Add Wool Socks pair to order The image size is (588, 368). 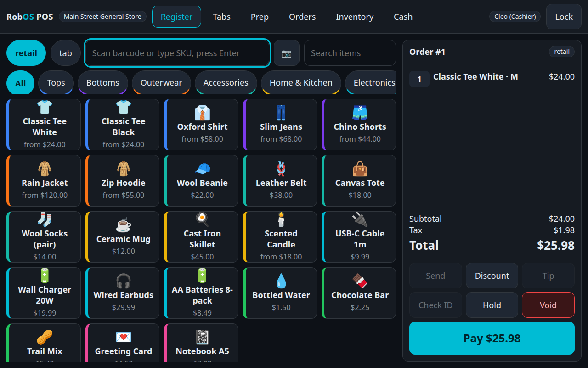(x=44, y=237)
